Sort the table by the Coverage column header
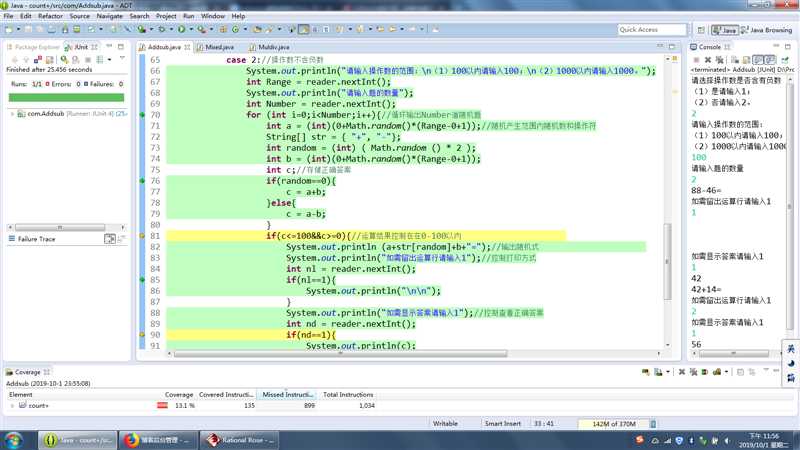800x450 pixels. coord(179,394)
